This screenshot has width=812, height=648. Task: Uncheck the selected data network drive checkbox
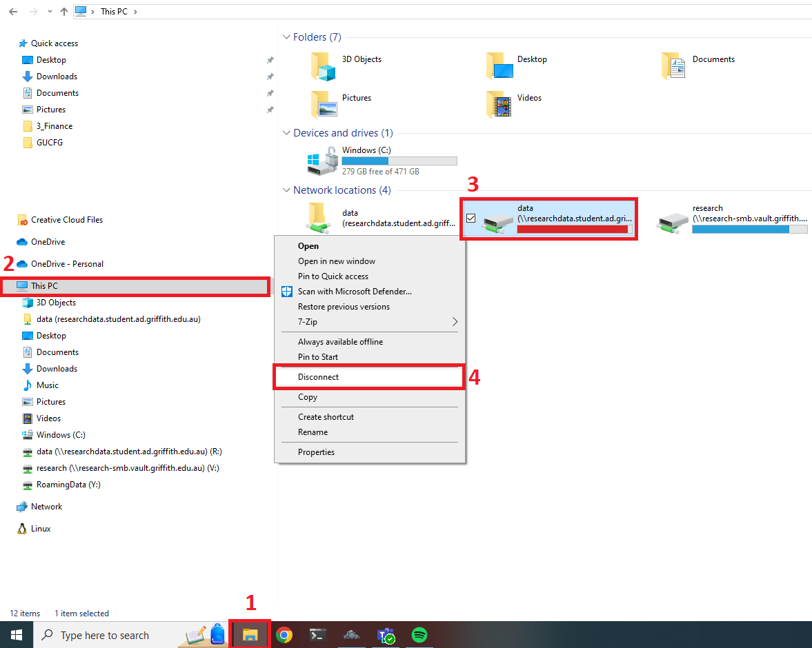point(471,219)
